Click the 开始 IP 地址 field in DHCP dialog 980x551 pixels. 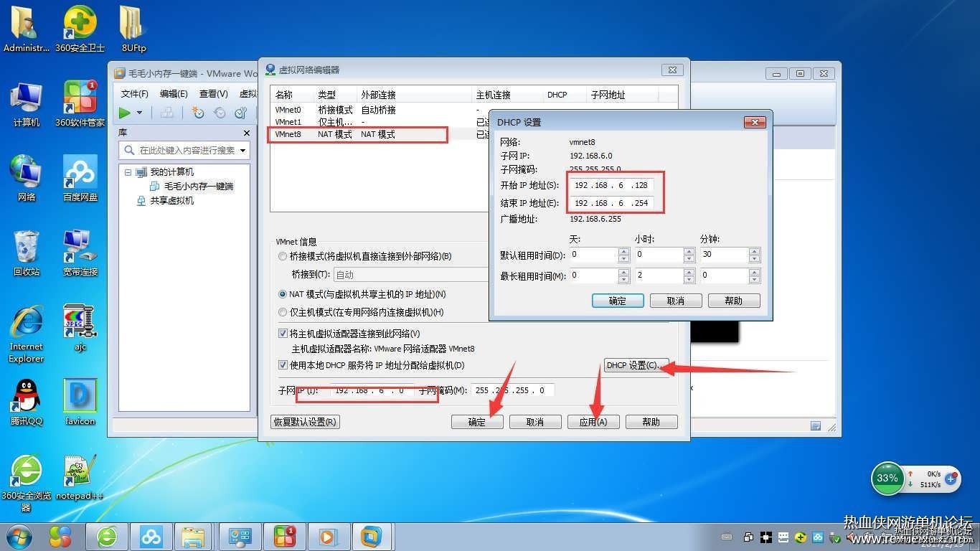pyautogui.click(x=612, y=185)
